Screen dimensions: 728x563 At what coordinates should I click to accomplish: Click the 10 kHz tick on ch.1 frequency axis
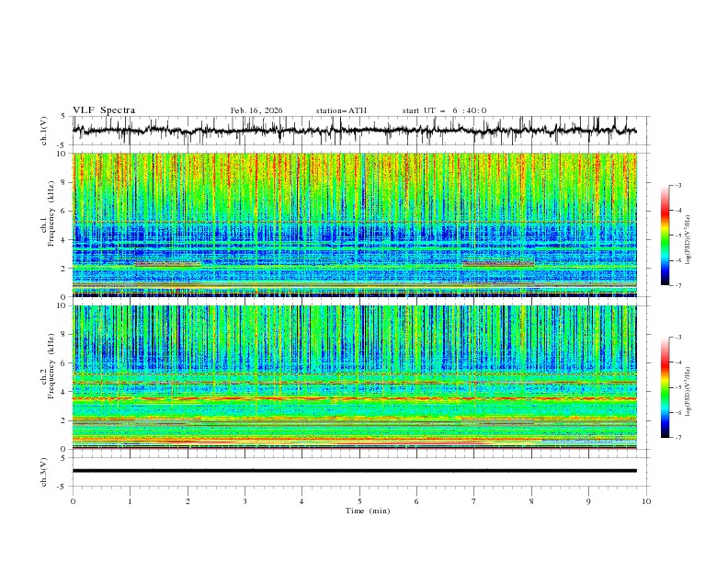(62, 154)
